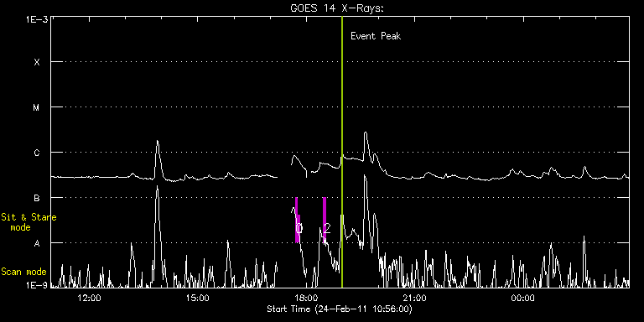Screen dimensions: 644x322
Task: Click the M class flux level label
Action: click(x=37, y=107)
